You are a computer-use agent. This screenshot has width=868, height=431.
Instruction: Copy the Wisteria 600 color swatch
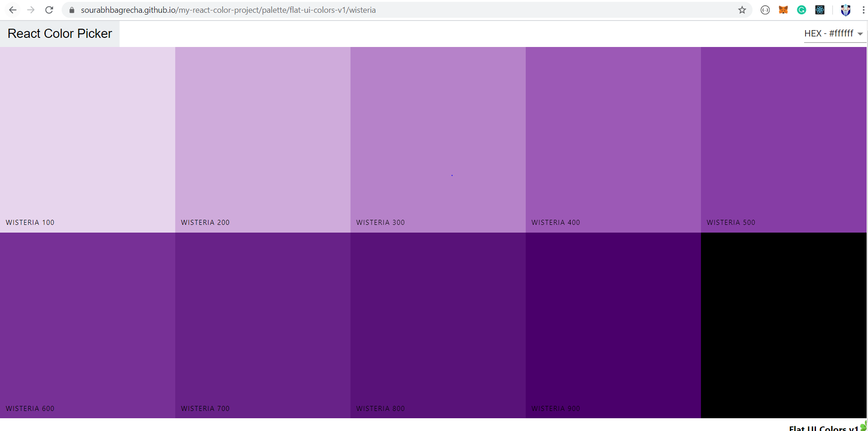(x=88, y=325)
